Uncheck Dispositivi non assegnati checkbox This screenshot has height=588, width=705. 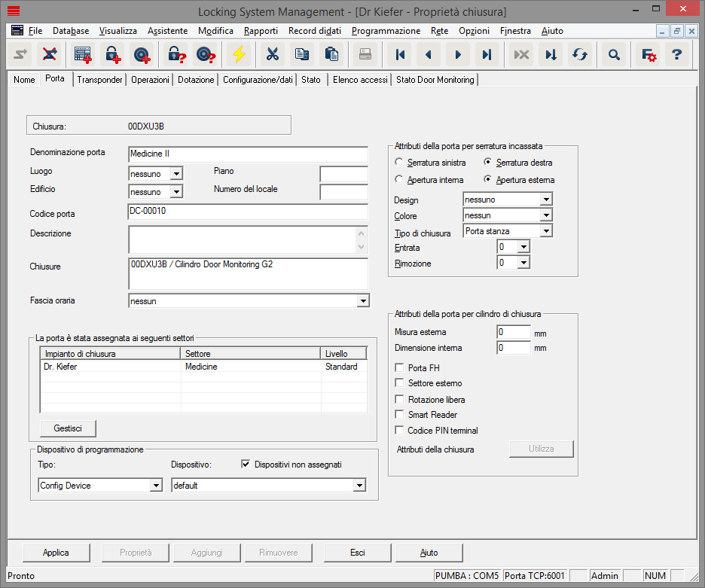(246, 465)
